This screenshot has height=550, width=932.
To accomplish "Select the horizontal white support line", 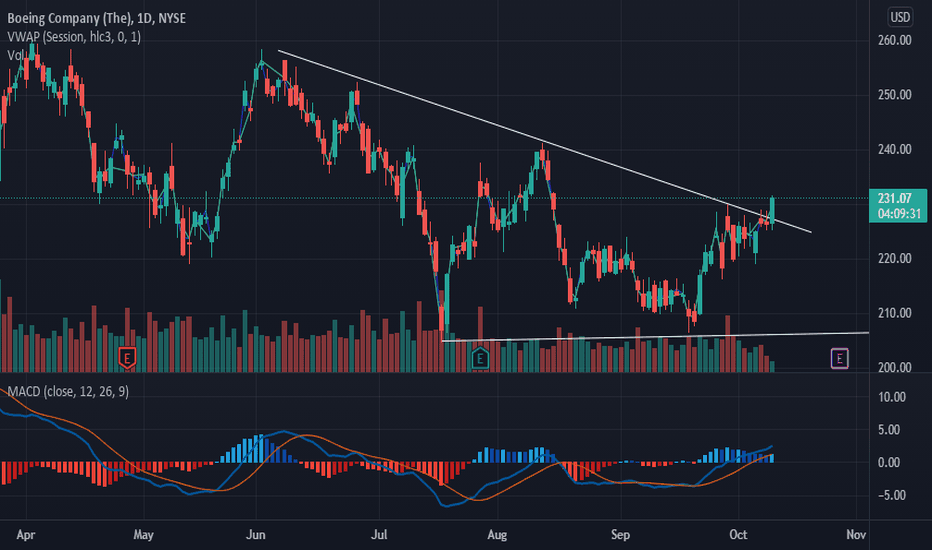I will tap(656, 337).
